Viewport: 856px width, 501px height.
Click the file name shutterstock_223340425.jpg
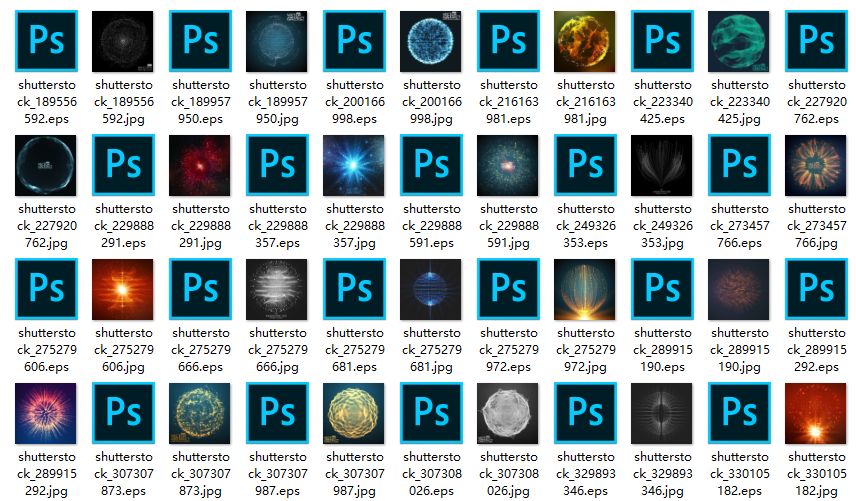(739, 102)
